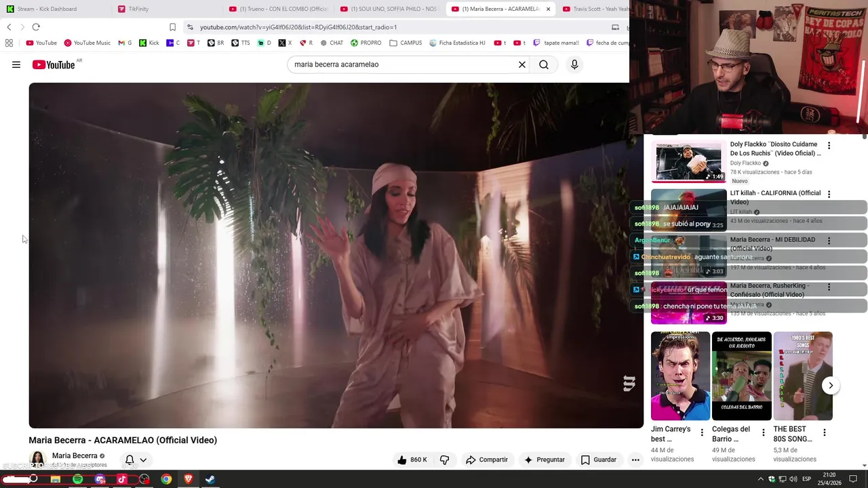Open the CAMPUS bookmarks folder
The width and height of the screenshot is (868, 488).
(406, 43)
